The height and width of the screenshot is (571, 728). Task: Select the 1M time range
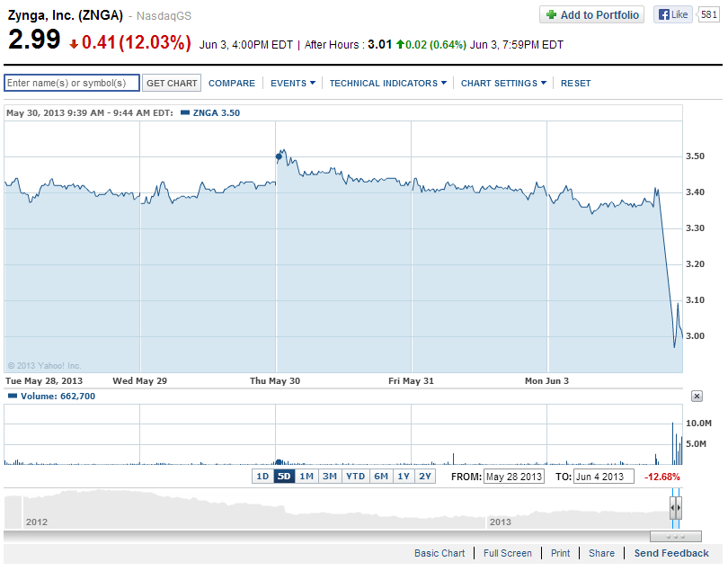[306, 477]
